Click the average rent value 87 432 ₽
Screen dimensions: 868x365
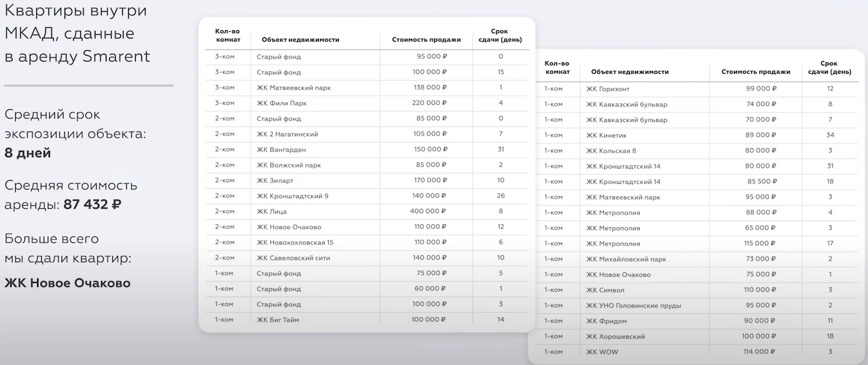click(92, 204)
